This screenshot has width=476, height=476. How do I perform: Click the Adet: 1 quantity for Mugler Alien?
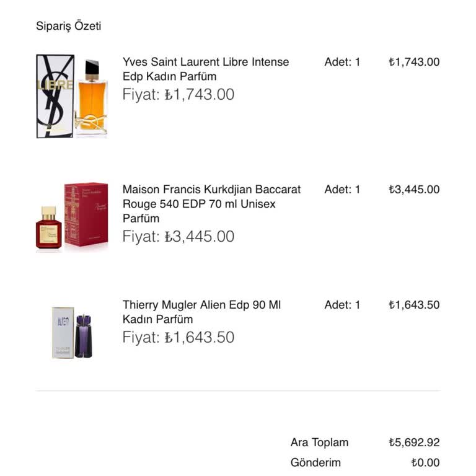[342, 305]
